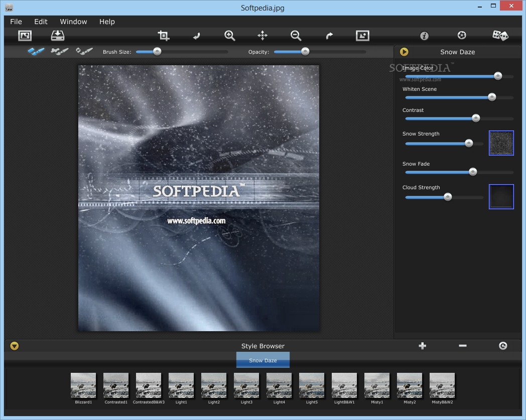Select the pan move tool
The width and height of the screenshot is (526, 420).
tap(262, 36)
